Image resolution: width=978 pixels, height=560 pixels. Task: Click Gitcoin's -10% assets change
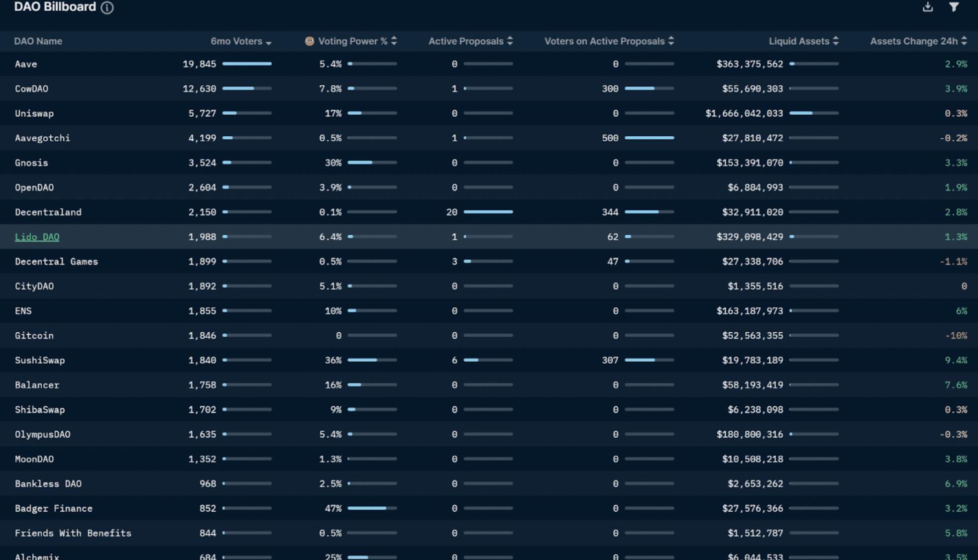tap(956, 336)
